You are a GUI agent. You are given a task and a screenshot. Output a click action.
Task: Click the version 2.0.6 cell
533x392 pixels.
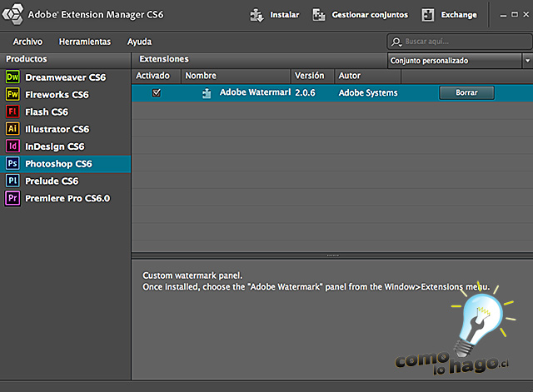[x=305, y=92]
